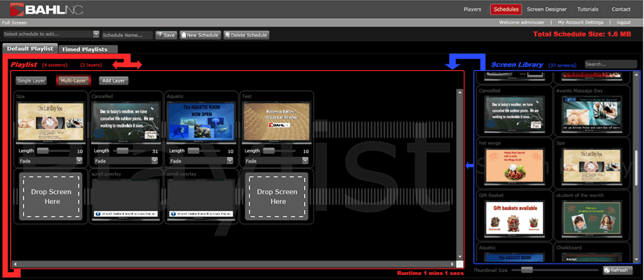The height and width of the screenshot is (280, 644).
Task: Click the Full Screen toggle
Action: tap(14, 23)
